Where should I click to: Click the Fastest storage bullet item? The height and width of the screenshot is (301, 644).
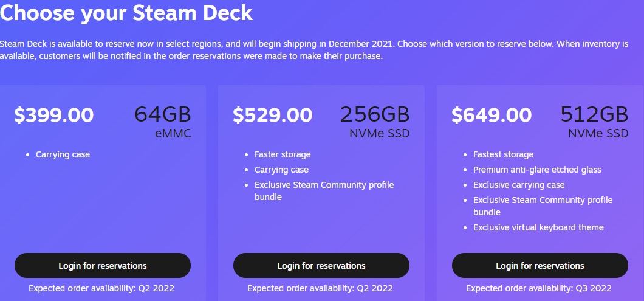click(x=504, y=154)
